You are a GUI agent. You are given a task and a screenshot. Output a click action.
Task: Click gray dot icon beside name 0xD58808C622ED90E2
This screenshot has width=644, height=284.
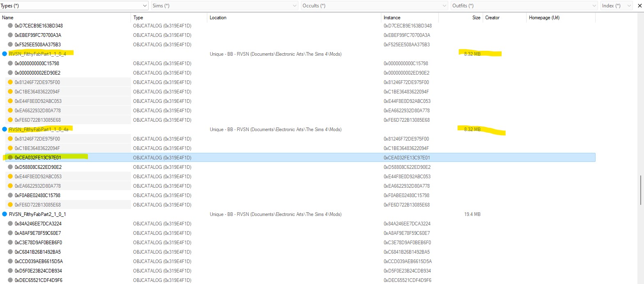(10, 167)
